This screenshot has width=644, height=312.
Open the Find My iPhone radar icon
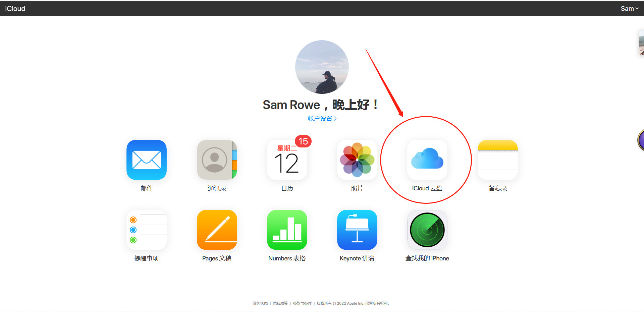427,230
